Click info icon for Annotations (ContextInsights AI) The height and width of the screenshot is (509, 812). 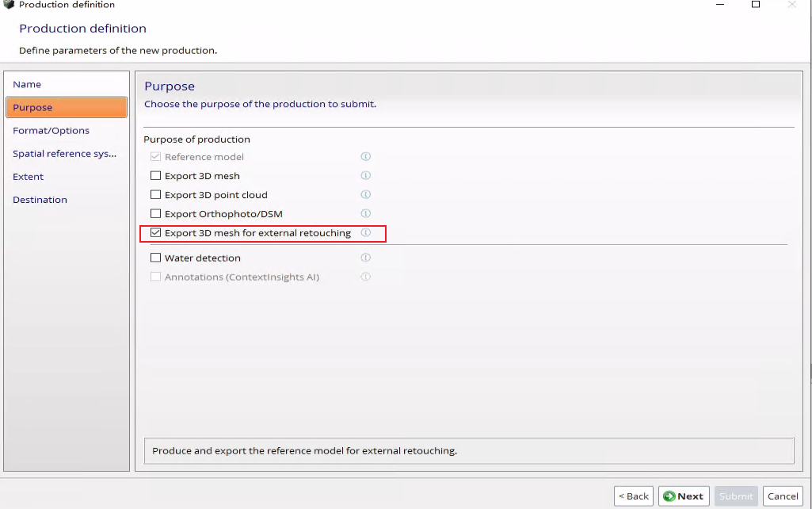[x=365, y=277]
